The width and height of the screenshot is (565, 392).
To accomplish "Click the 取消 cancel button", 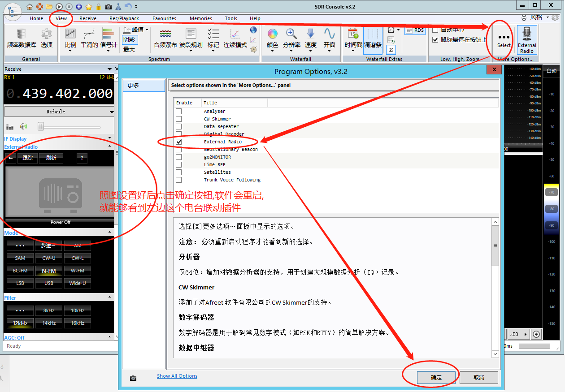I will click(x=479, y=378).
